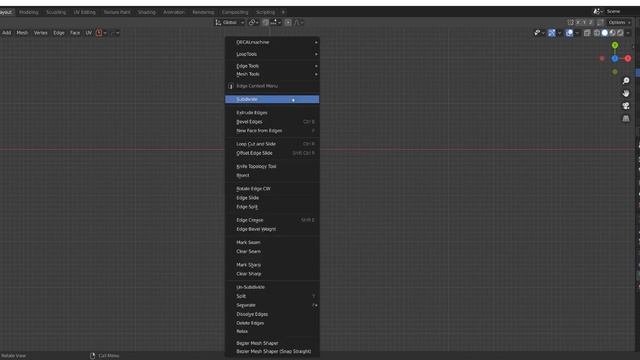Open the Add menu in viewport header
Image resolution: width=640 pixels, height=360 pixels.
click(7, 33)
